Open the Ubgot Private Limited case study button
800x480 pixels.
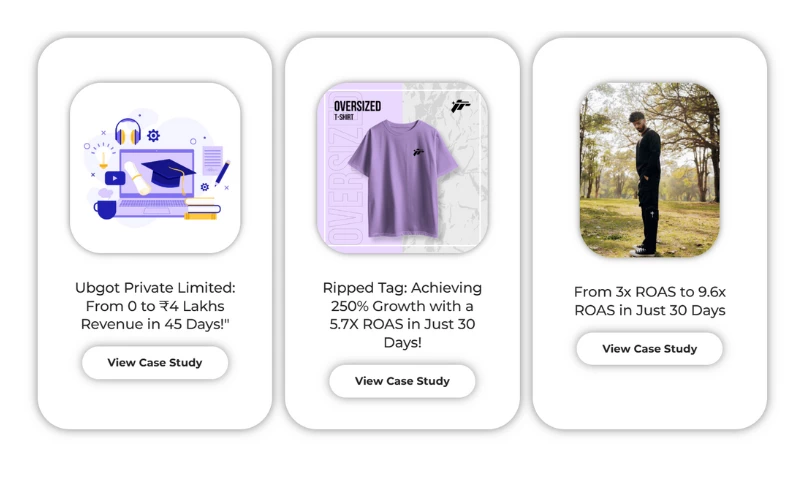[x=155, y=363]
